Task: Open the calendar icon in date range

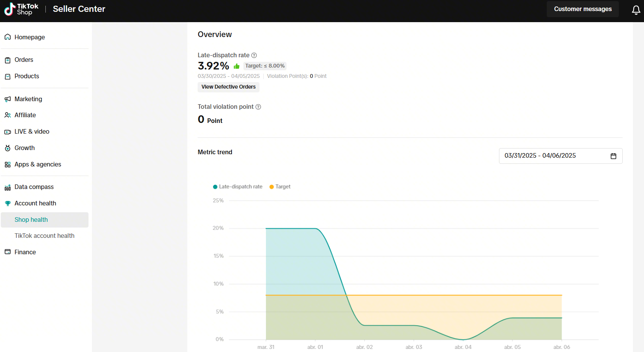Action: click(x=613, y=156)
